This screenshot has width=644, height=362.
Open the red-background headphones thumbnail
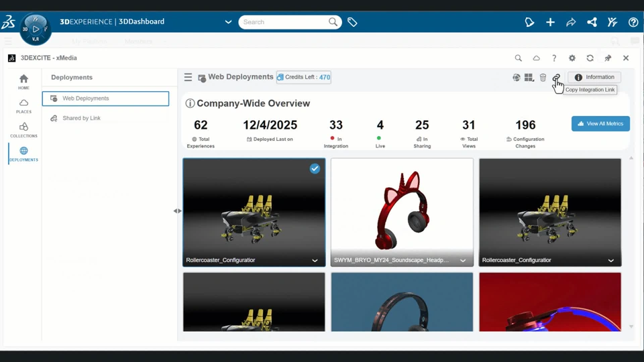pos(550,302)
